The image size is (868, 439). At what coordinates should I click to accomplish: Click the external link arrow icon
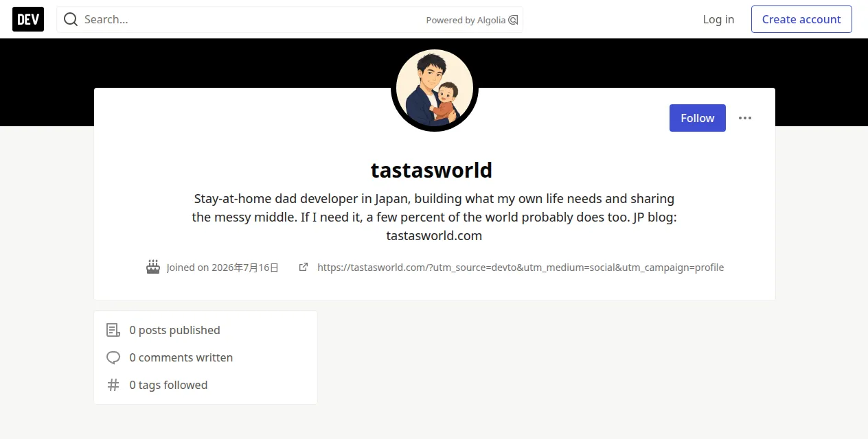304,267
